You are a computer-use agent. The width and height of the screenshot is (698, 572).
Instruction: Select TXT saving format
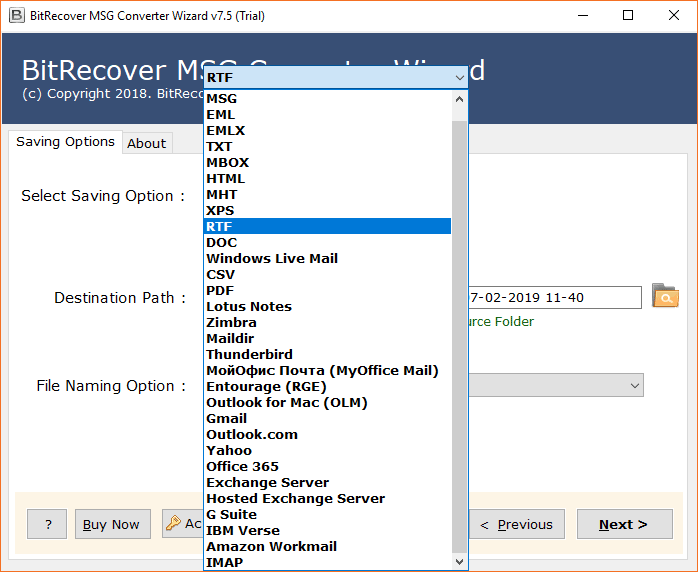tap(327, 146)
